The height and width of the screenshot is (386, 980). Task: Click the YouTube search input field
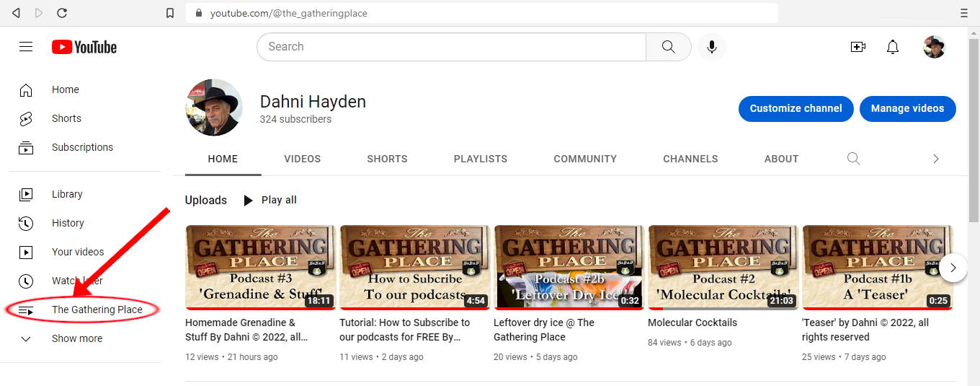[x=451, y=47]
